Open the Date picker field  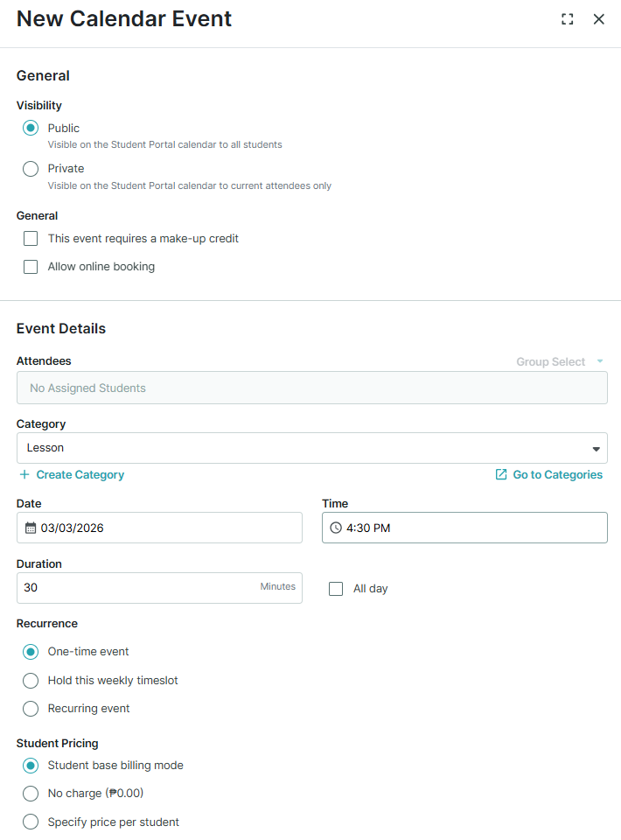click(x=159, y=527)
